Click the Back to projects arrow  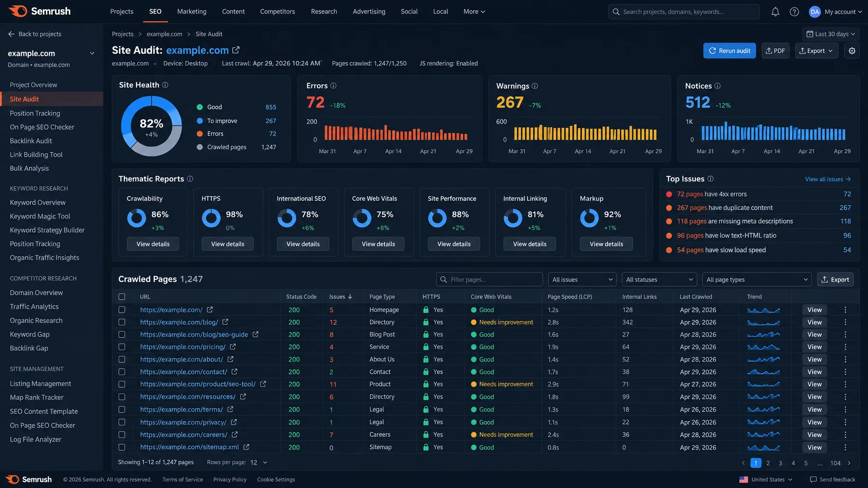click(12, 34)
